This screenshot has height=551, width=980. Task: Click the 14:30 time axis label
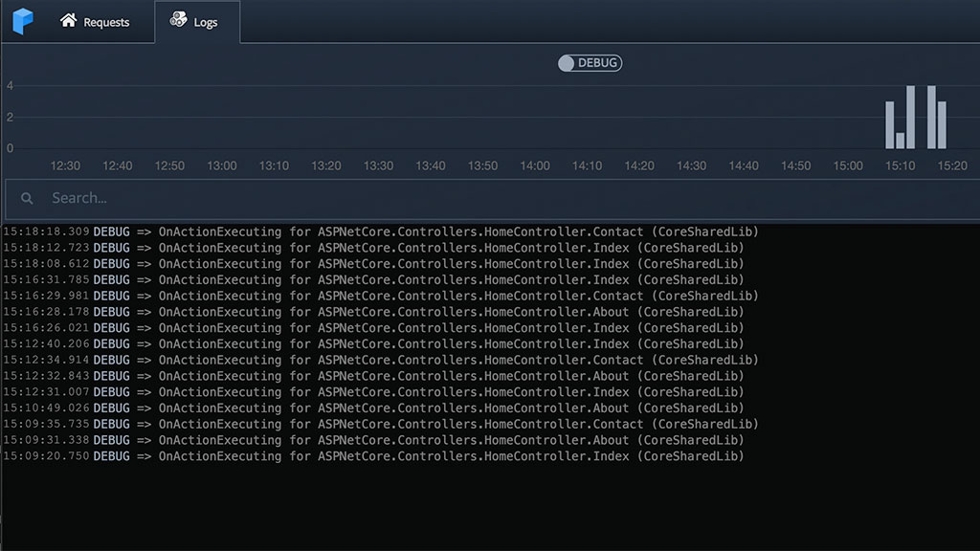[x=691, y=166]
